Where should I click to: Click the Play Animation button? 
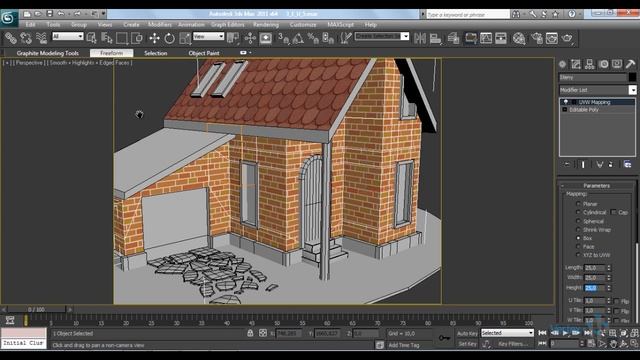565,333
